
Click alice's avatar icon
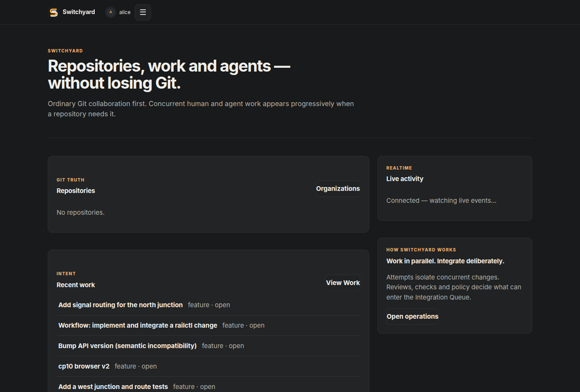(111, 12)
